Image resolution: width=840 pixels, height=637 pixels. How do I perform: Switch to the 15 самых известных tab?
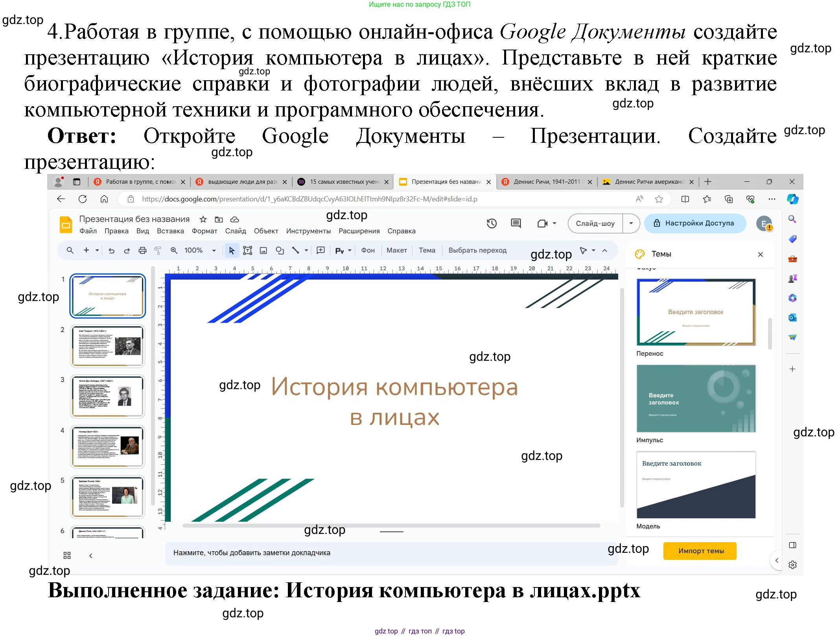pos(344,182)
